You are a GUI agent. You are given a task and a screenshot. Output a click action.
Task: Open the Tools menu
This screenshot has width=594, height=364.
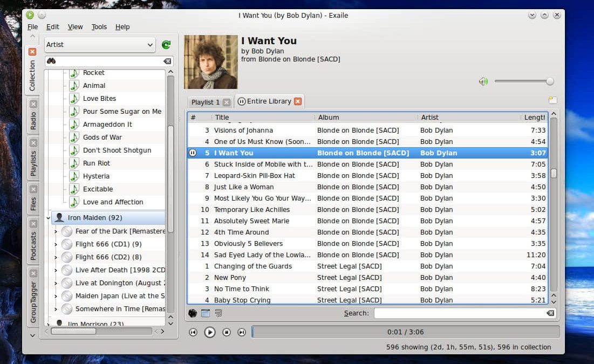pyautogui.click(x=99, y=27)
